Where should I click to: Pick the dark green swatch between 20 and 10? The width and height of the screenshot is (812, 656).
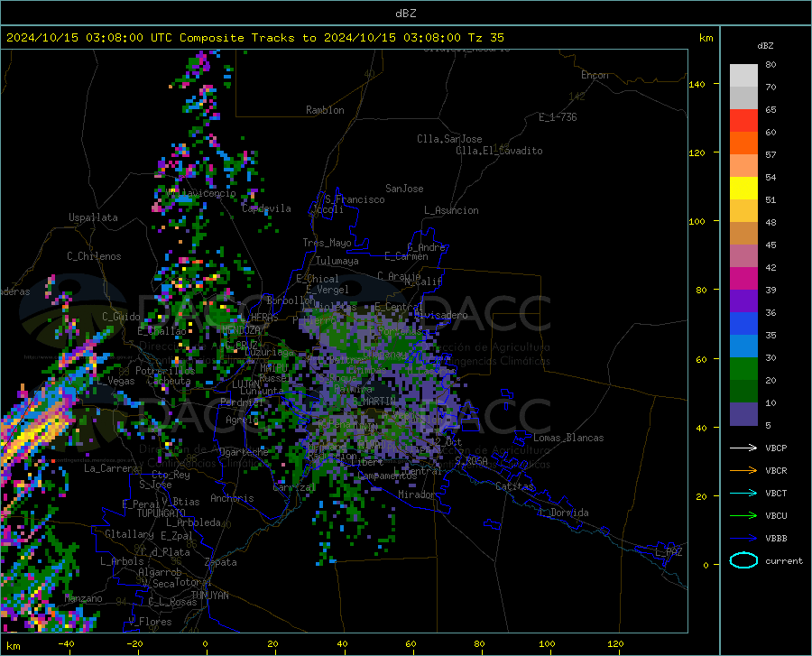click(x=743, y=392)
